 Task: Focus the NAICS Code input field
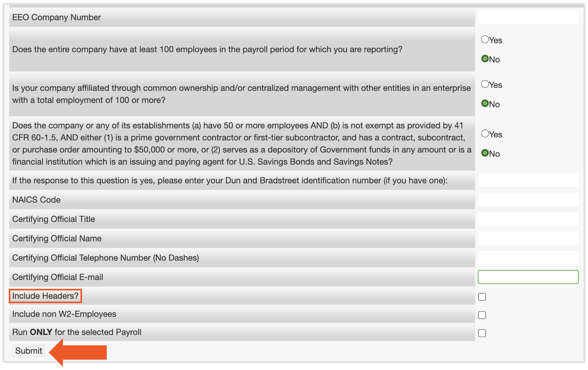(528, 199)
